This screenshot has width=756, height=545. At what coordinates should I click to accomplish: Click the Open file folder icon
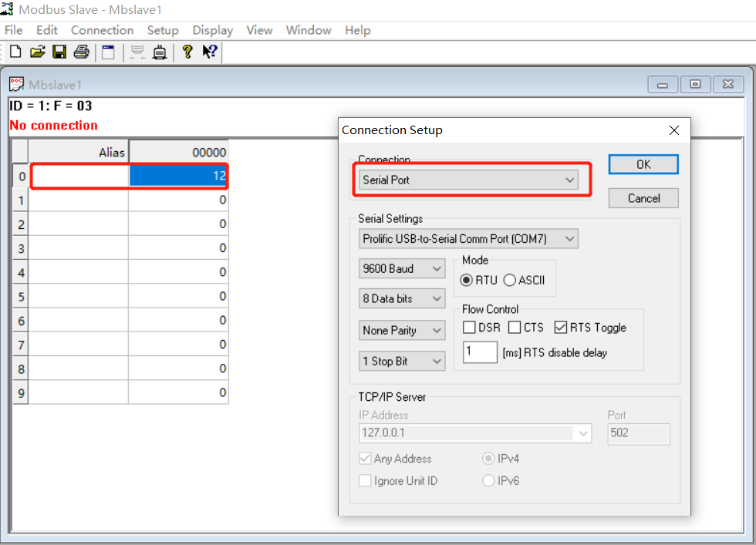click(x=37, y=52)
